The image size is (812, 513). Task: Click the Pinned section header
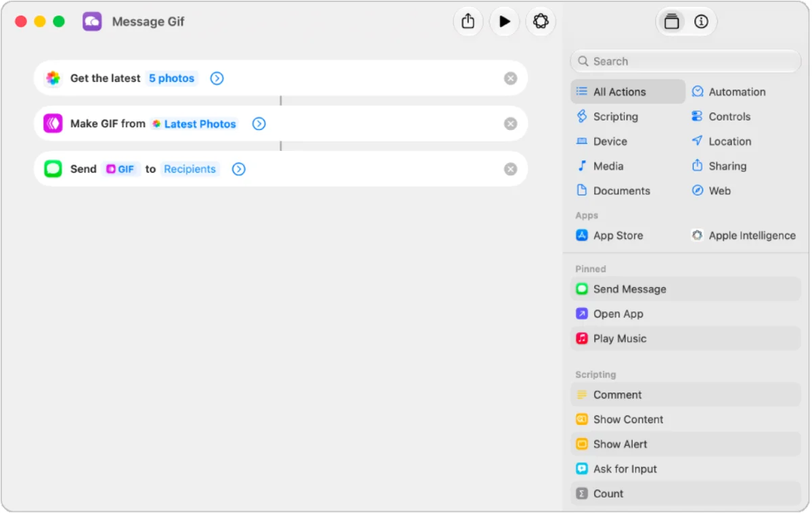[x=591, y=269]
